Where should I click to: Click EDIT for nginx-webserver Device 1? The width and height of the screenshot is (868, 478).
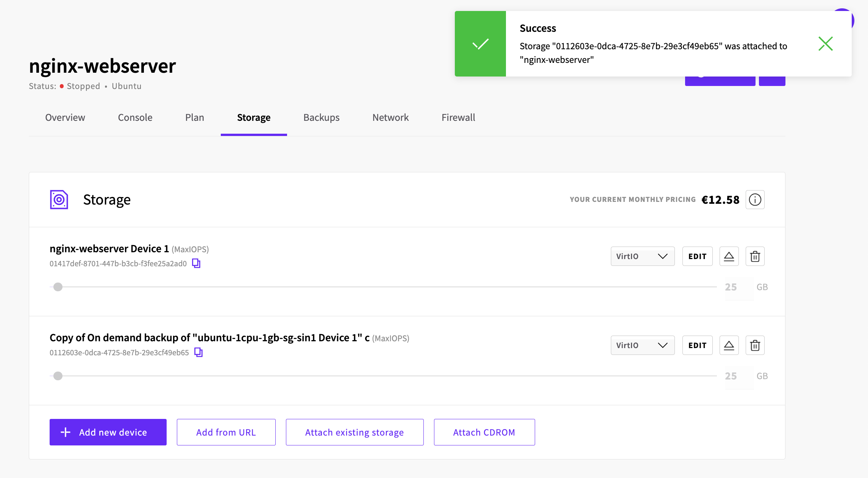pos(697,256)
